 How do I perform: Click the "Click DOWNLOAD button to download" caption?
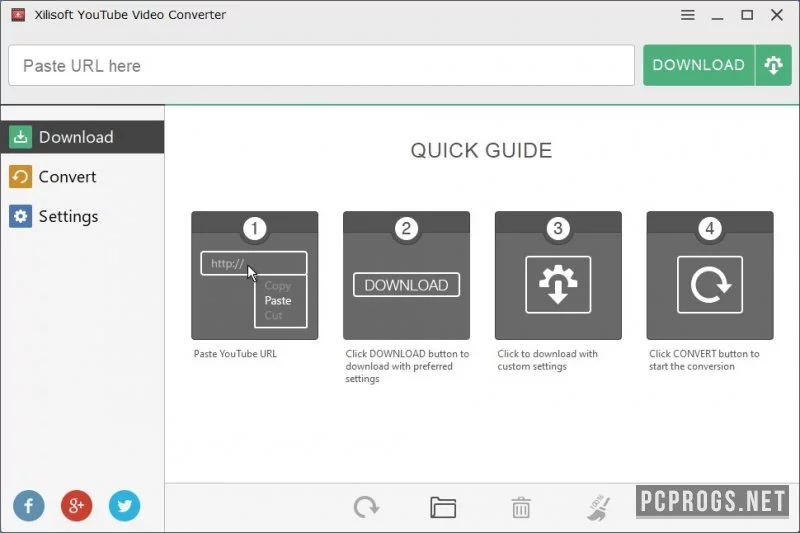pos(407,366)
